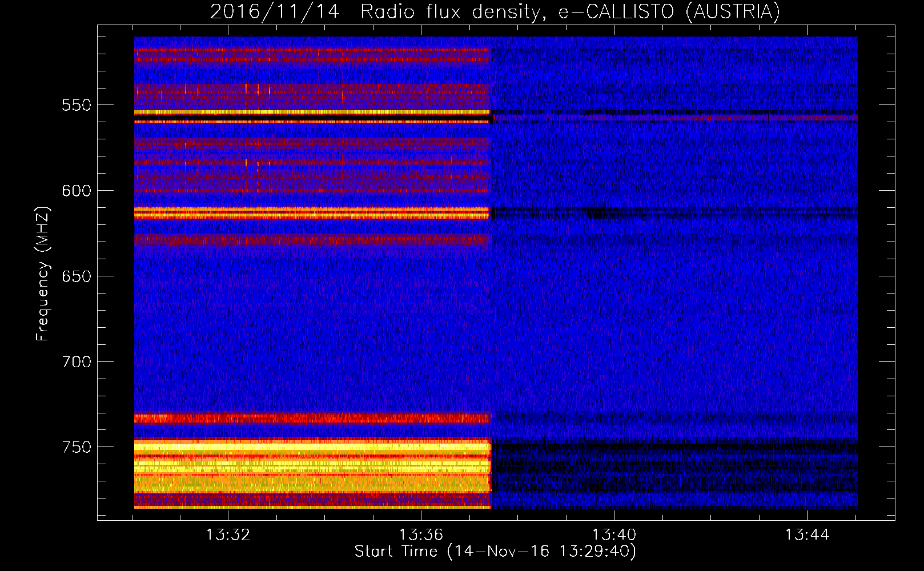Click the 600 frequency tick label
Viewport: 924px width, 571px height.
tap(77, 191)
